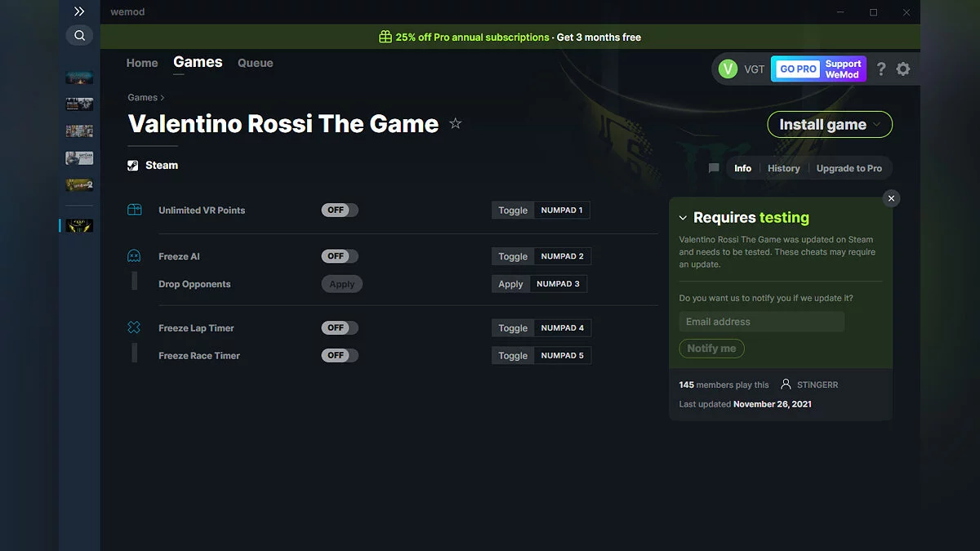The image size is (980, 551).
Task: Click Toggle hotkey button for Unlimited VR Points
Action: (513, 210)
